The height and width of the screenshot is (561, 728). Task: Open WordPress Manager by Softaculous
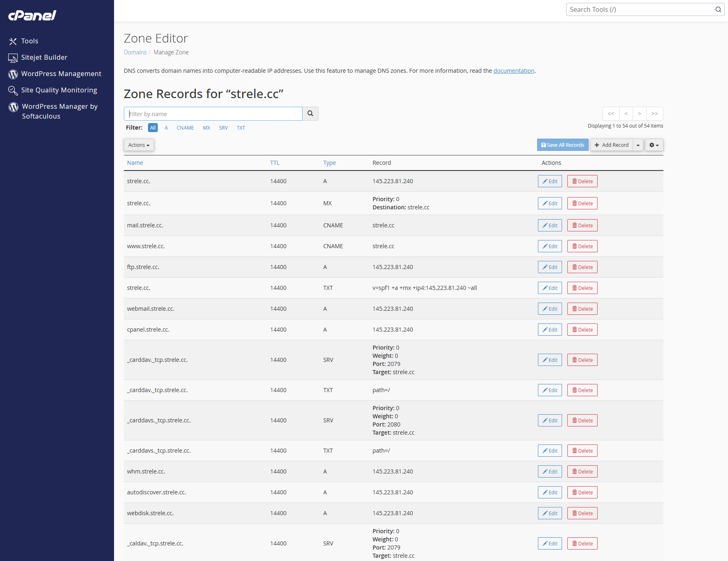click(x=59, y=111)
